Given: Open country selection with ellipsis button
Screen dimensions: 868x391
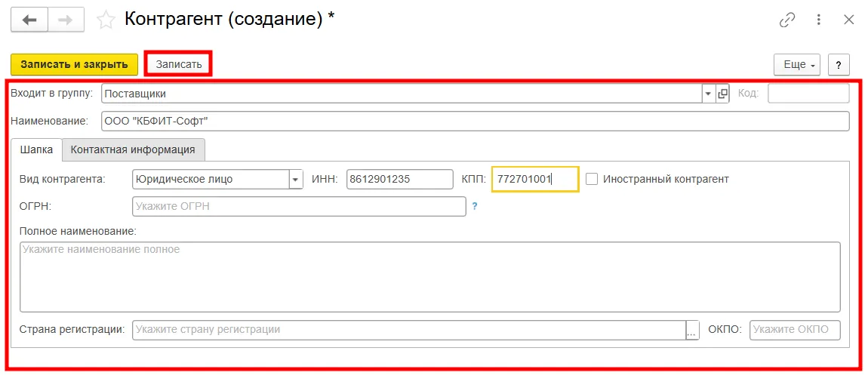Looking at the screenshot, I should point(693,330).
